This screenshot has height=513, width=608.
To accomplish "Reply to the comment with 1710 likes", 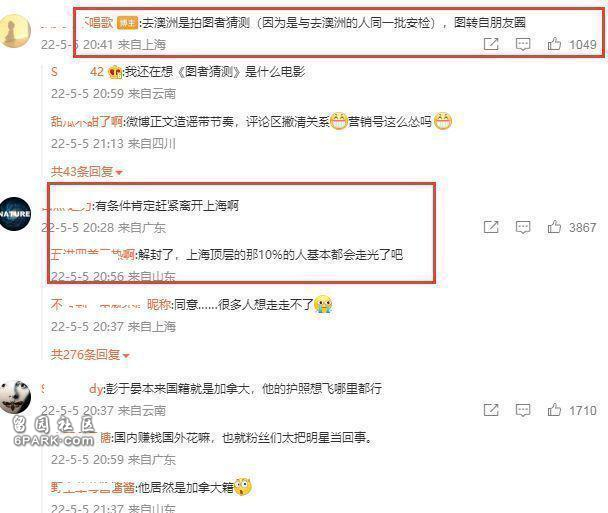I will tap(523, 410).
